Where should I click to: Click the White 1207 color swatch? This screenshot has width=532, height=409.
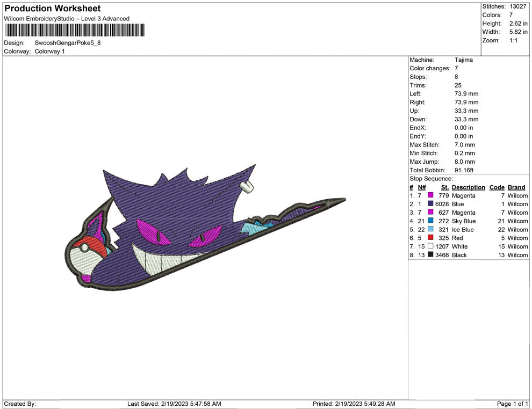tap(430, 246)
